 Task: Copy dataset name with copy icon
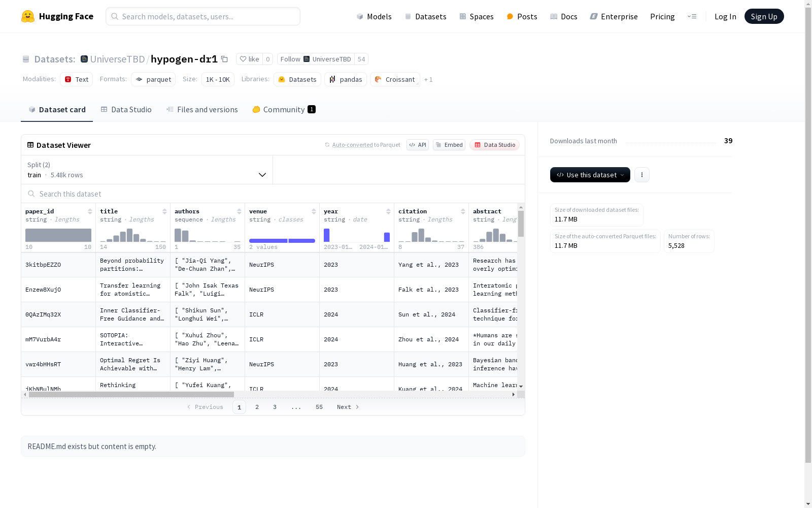pyautogui.click(x=224, y=59)
